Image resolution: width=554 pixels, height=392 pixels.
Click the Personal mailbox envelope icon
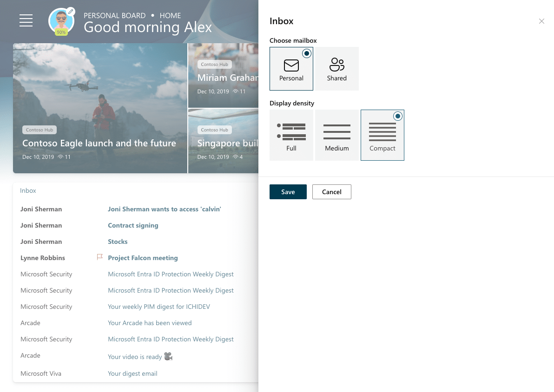click(291, 65)
